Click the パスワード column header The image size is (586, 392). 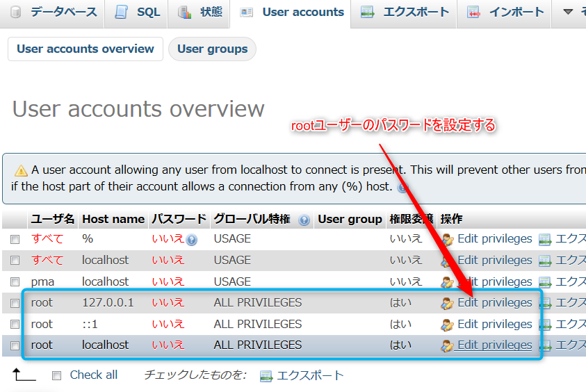[x=179, y=219]
